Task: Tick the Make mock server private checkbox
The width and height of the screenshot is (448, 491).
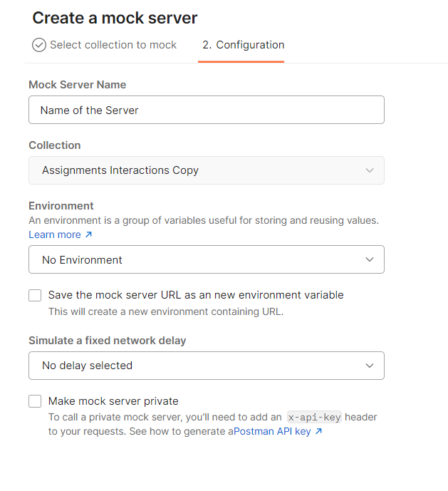Action: (35, 401)
